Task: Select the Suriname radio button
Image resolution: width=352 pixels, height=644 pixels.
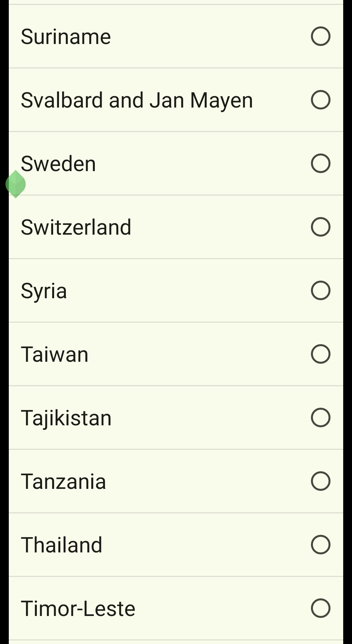Action: point(321,36)
